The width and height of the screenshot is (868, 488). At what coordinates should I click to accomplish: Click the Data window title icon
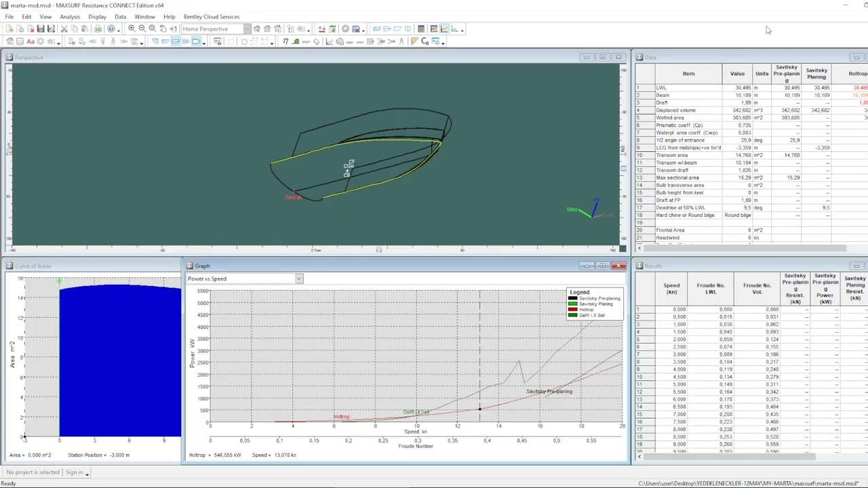(639, 58)
